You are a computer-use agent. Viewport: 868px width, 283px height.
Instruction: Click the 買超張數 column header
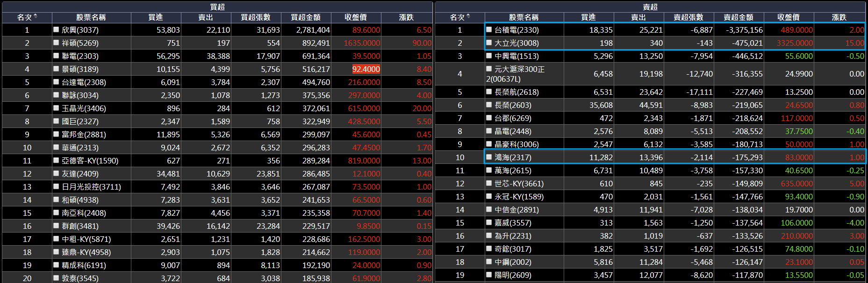pyautogui.click(x=256, y=17)
